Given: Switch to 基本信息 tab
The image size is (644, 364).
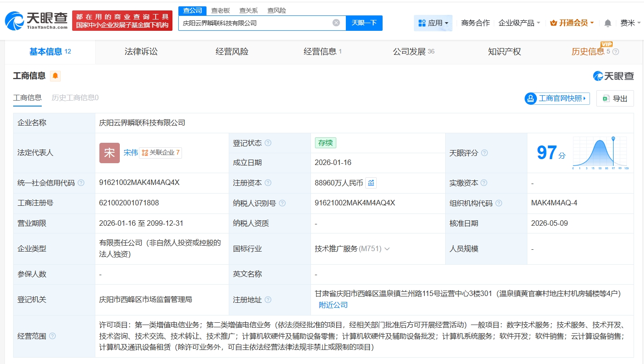Looking at the screenshot, I should tap(50, 52).
